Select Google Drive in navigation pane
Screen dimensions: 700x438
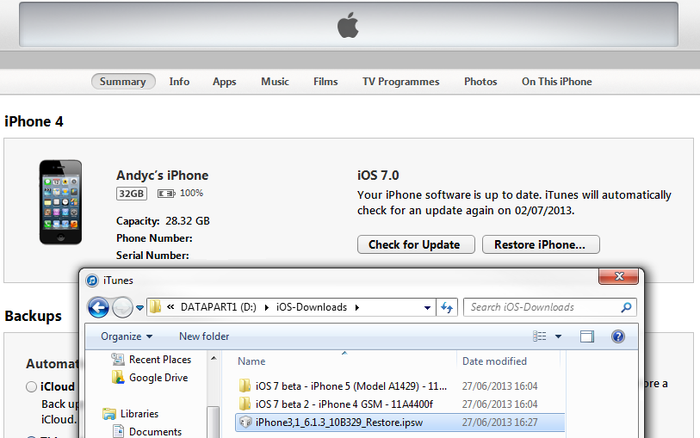[x=158, y=378]
